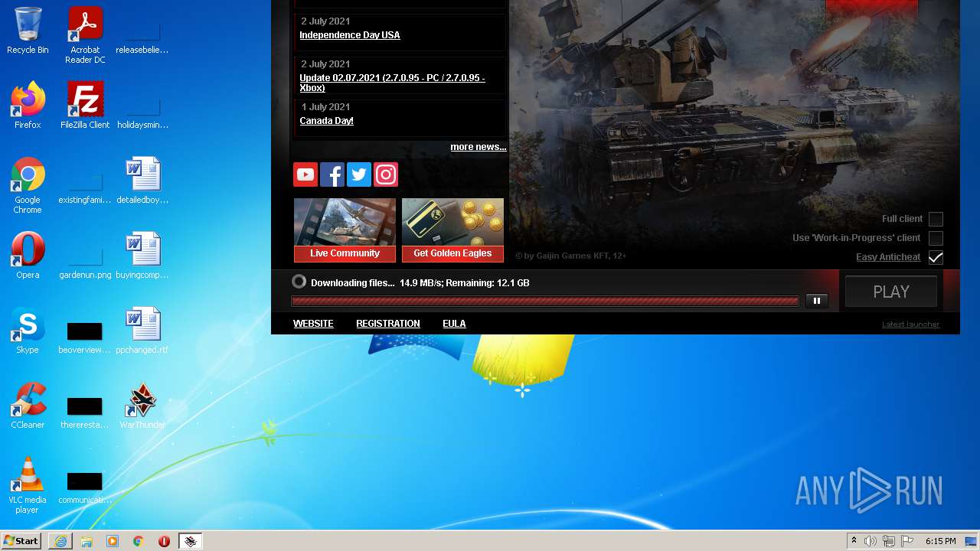The image size is (980, 551).
Task: Open the Get Golden Eagles thumbnail
Action: [x=453, y=230]
